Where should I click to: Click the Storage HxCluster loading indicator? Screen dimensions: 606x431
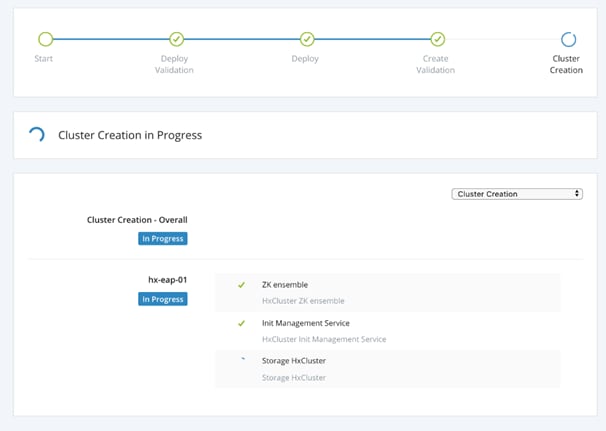coord(243,359)
